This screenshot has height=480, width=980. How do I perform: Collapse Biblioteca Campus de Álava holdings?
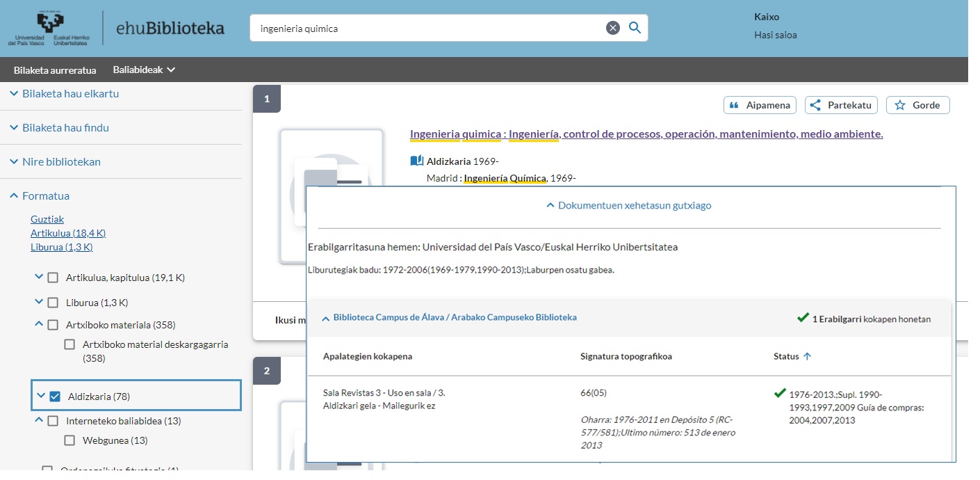click(x=325, y=318)
